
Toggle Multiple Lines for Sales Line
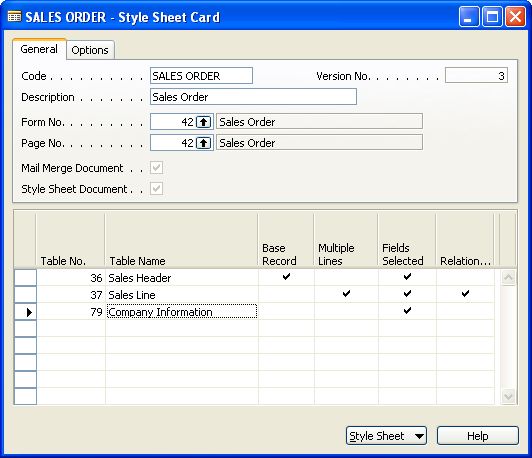click(x=346, y=294)
